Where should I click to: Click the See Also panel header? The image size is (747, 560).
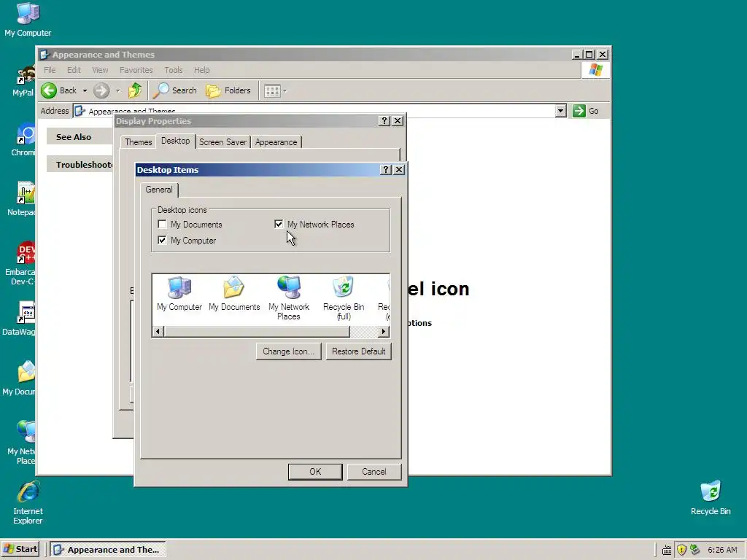[80, 137]
